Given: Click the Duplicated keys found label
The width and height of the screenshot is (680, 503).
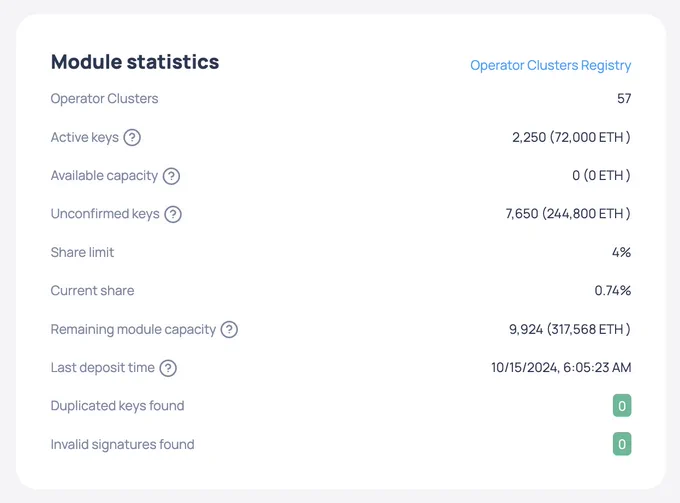Looking at the screenshot, I should (x=118, y=406).
